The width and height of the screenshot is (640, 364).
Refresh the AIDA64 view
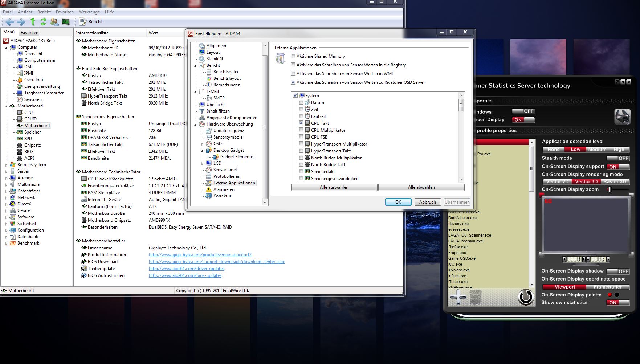pyautogui.click(x=44, y=22)
